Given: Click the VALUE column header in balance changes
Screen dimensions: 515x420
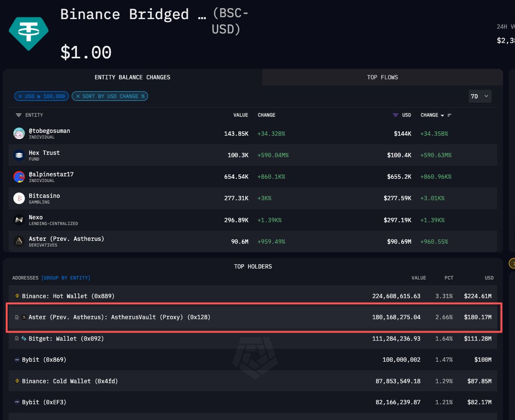Looking at the screenshot, I should [240, 115].
